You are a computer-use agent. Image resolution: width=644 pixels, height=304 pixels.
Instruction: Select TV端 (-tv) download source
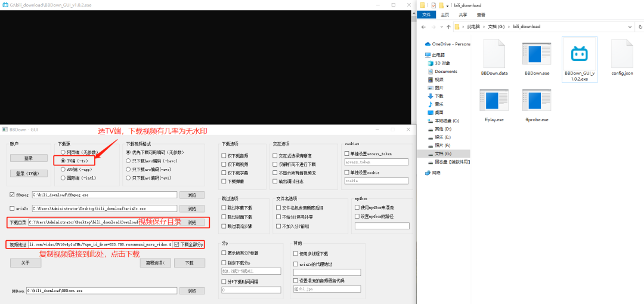(73, 161)
